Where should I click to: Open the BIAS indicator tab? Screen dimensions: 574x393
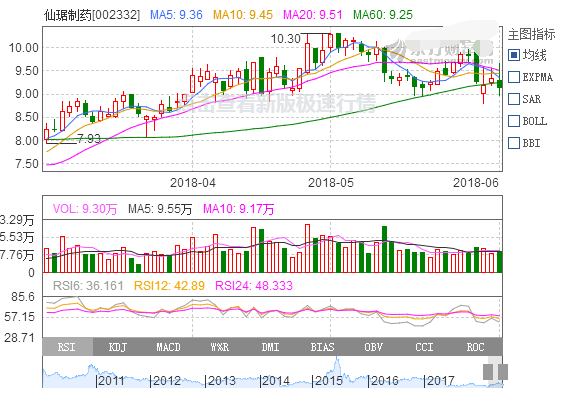click(x=322, y=347)
